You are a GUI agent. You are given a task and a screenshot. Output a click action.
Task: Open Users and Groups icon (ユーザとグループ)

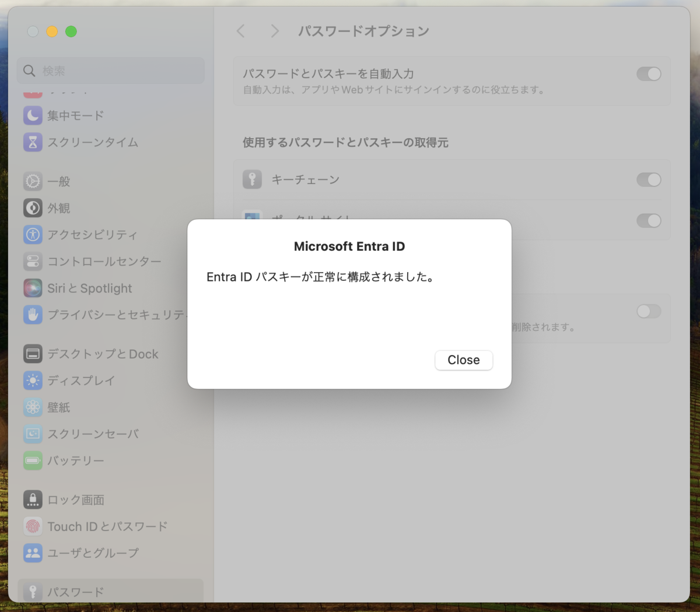(33, 553)
